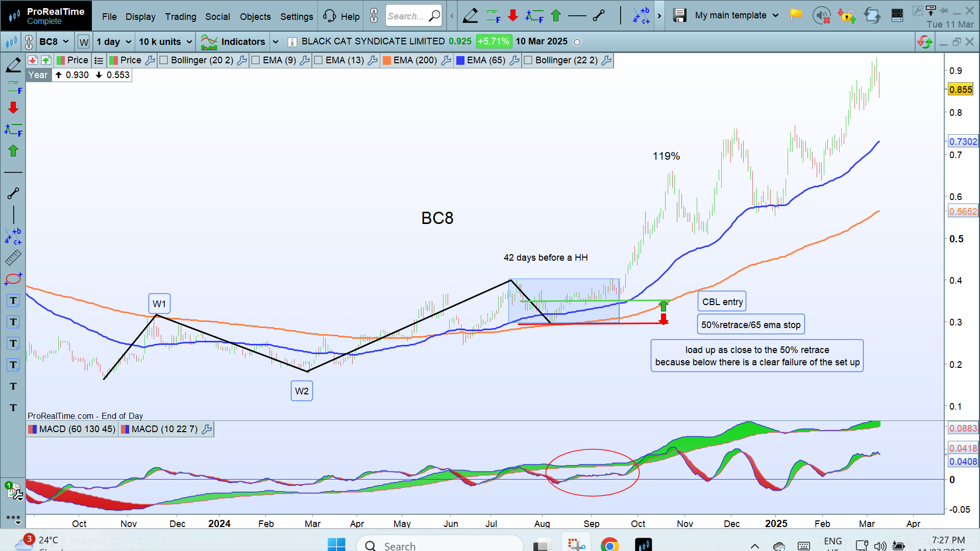Click the 0.855 yellow price marker
This screenshot has height=551, width=980.
pos(961,90)
